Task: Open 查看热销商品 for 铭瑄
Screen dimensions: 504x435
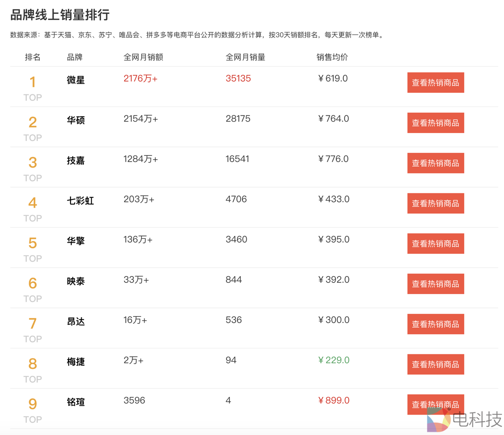Action: [x=435, y=404]
